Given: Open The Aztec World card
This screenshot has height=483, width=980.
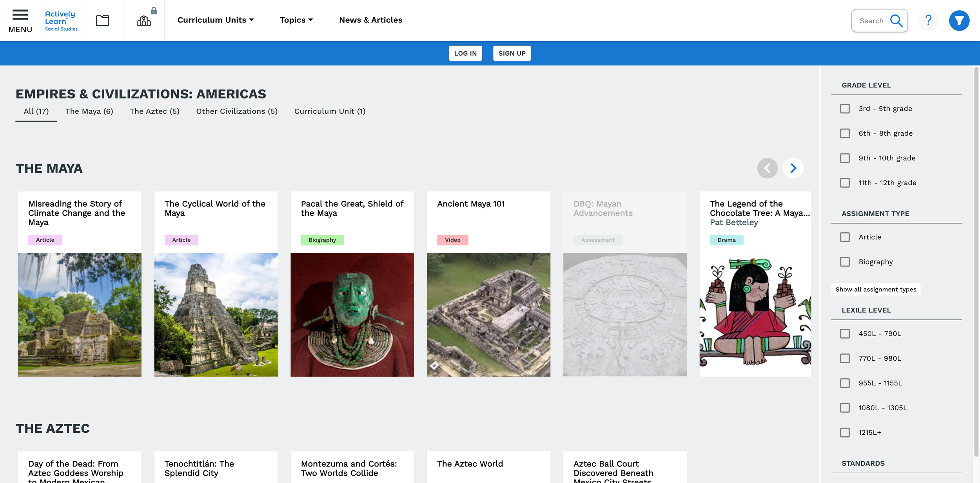Looking at the screenshot, I should [x=470, y=464].
